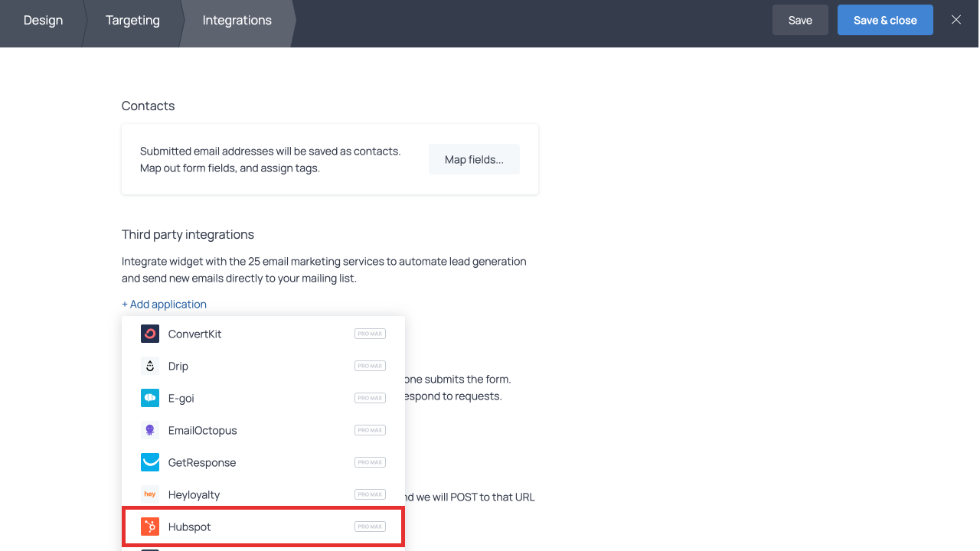Viewport: 980px width, 551px height.
Task: Click the GetResponse logo icon
Action: point(150,462)
